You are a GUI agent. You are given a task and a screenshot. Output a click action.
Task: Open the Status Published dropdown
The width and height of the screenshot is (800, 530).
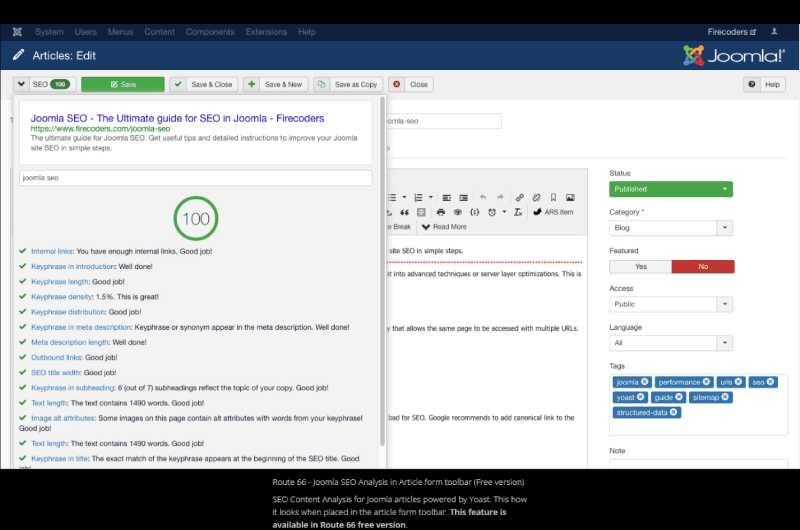click(x=671, y=189)
